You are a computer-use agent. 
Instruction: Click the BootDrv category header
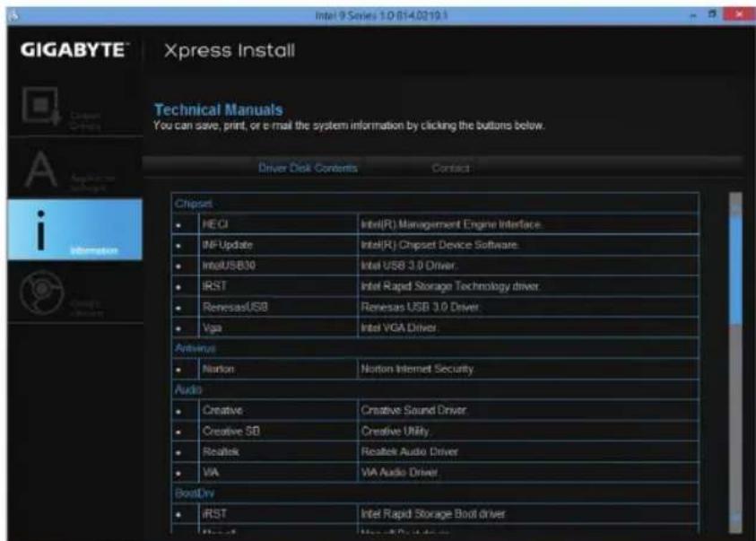tap(195, 493)
